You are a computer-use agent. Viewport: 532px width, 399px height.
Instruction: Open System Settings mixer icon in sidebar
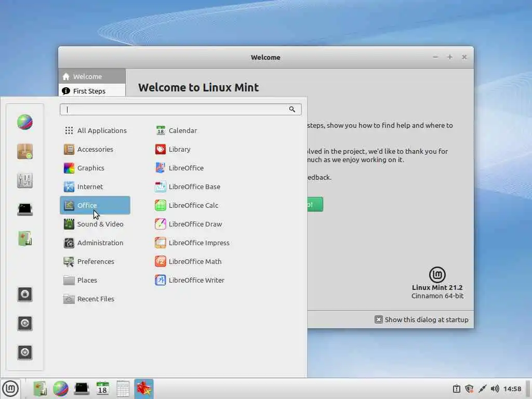pos(25,180)
